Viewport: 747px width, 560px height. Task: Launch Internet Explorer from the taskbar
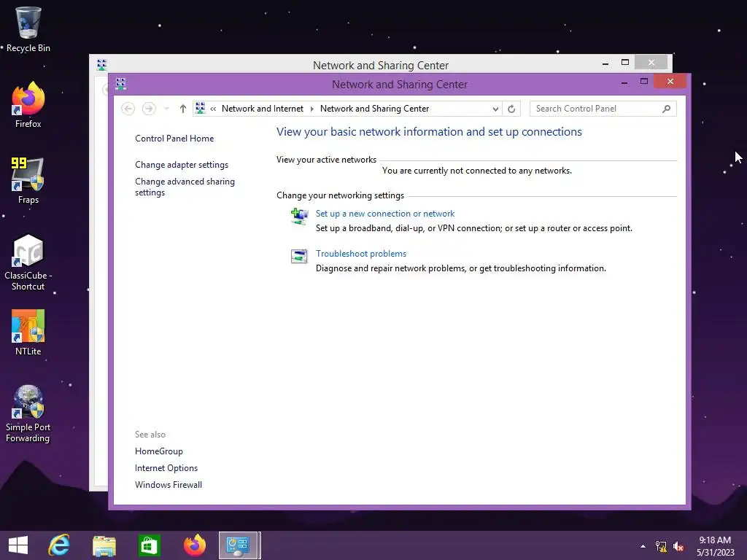click(x=59, y=545)
